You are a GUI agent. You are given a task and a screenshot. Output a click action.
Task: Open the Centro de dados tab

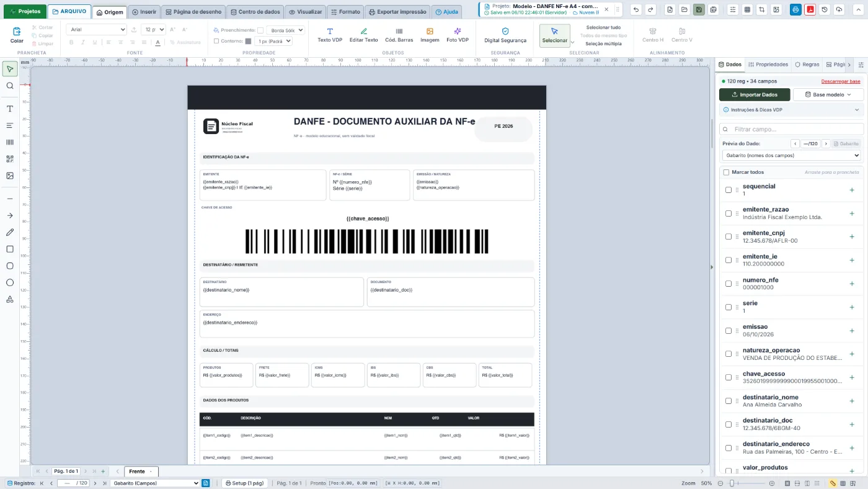(255, 12)
